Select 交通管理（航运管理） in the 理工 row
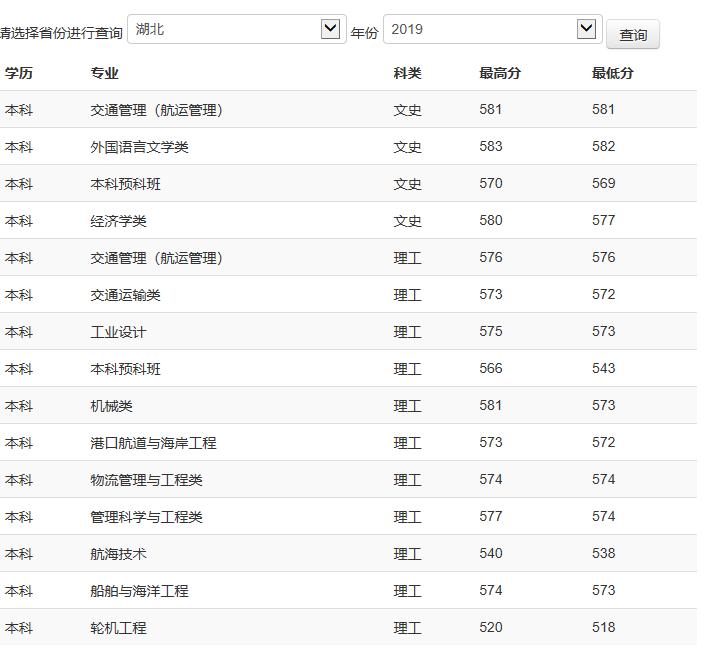The height and width of the screenshot is (653, 705). pos(157,258)
